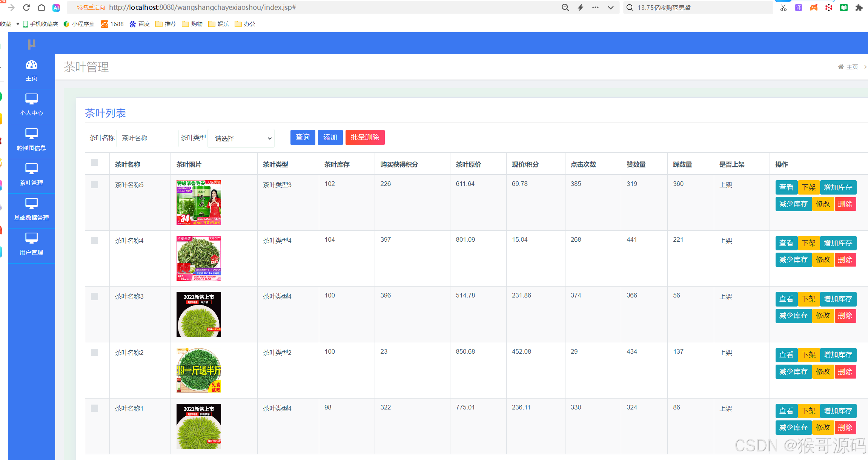Open the 购物 bookmark folder
Image resolution: width=868 pixels, height=460 pixels.
coord(192,24)
